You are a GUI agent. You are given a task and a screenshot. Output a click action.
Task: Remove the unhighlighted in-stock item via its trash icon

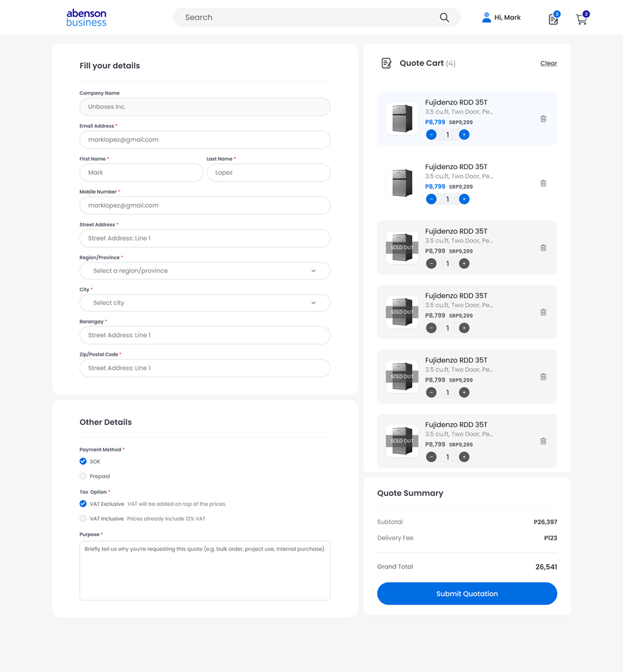[543, 183]
